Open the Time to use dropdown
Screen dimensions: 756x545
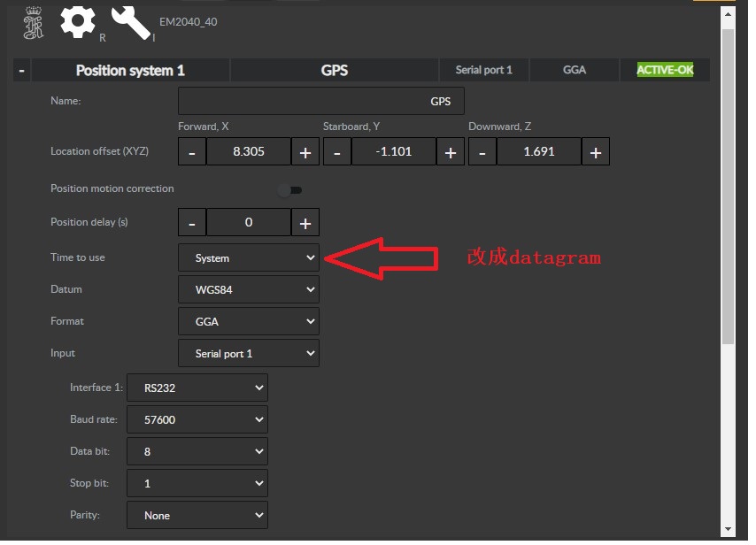pyautogui.click(x=249, y=257)
